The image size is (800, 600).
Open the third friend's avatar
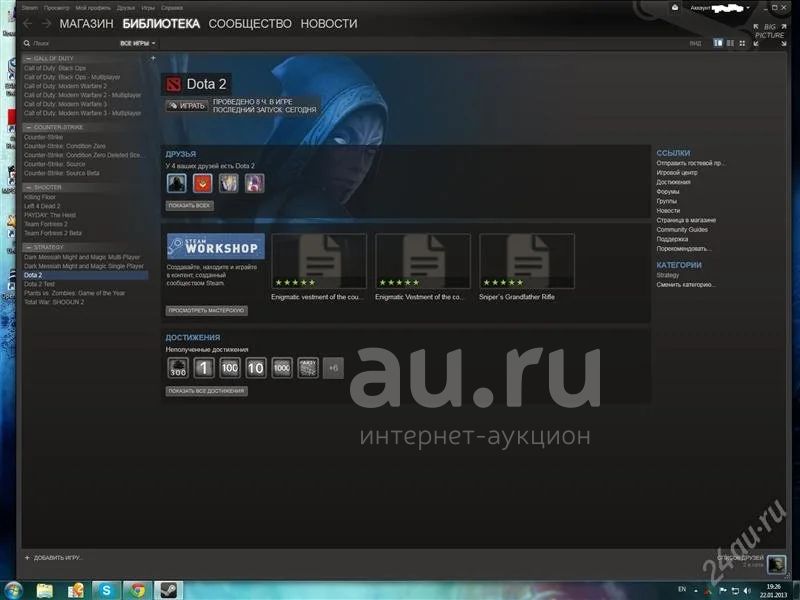coord(229,183)
